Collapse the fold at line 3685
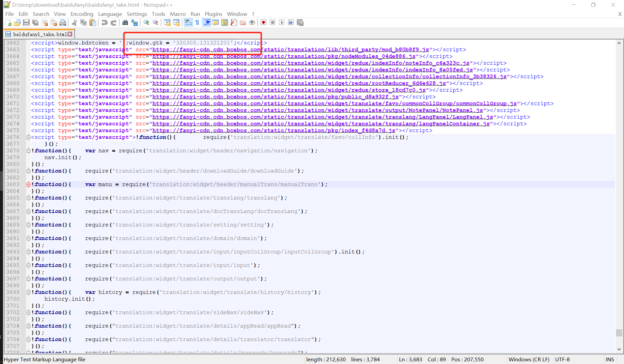The height and width of the screenshot is (364, 624). click(x=28, y=198)
